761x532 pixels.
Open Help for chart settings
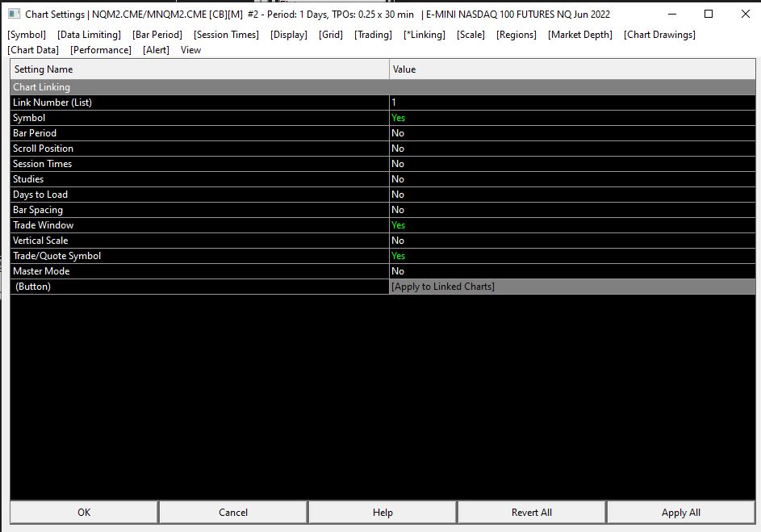coord(383,513)
